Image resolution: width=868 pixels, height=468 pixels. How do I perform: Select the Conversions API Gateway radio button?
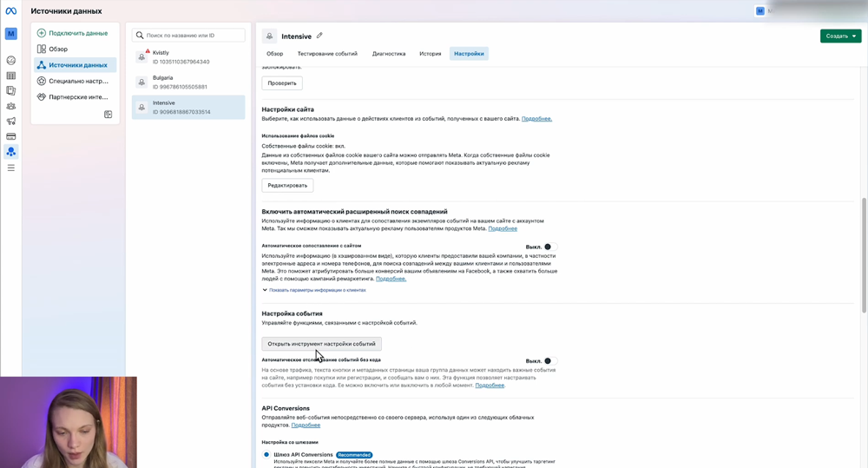tap(266, 454)
